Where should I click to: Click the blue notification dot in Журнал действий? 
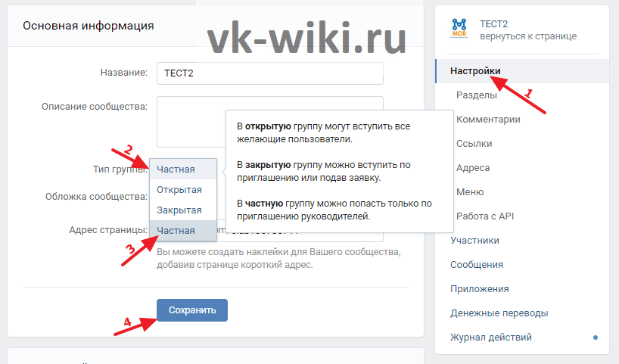click(596, 338)
